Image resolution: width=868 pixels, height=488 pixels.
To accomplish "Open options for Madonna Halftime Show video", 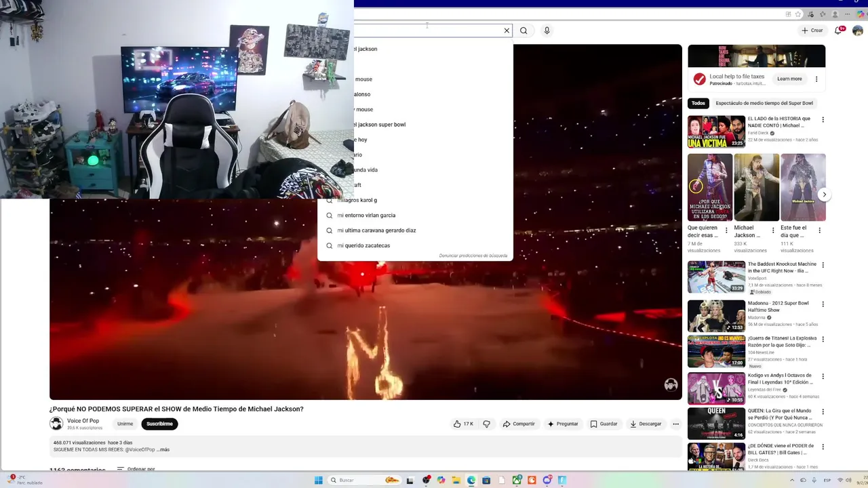I will (x=823, y=304).
